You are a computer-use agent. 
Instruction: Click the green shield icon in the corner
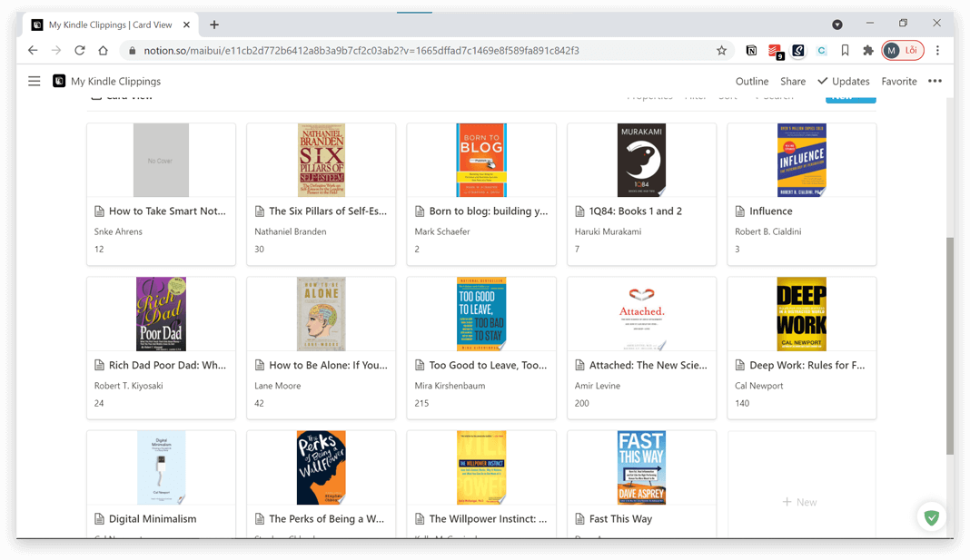tap(931, 517)
